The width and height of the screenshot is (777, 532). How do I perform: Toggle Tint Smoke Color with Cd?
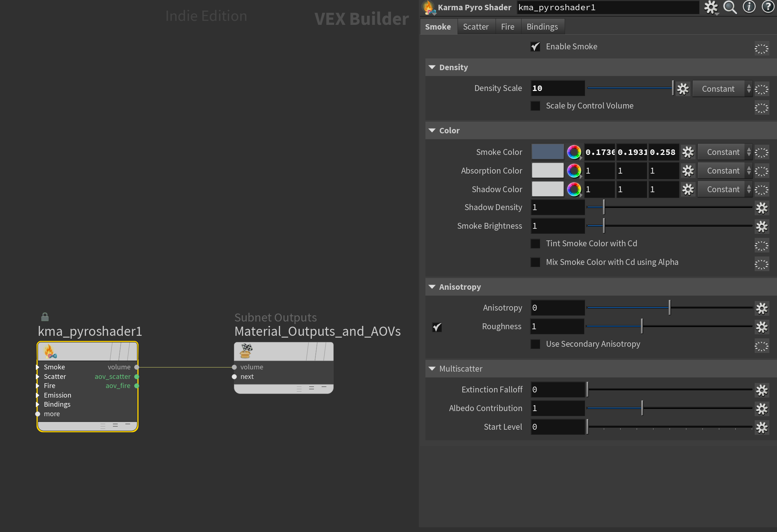point(535,244)
